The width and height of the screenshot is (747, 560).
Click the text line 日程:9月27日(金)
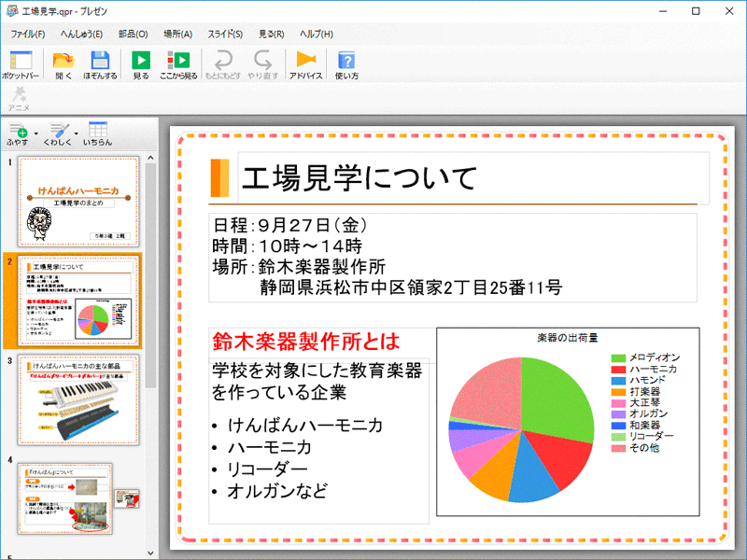point(290,225)
